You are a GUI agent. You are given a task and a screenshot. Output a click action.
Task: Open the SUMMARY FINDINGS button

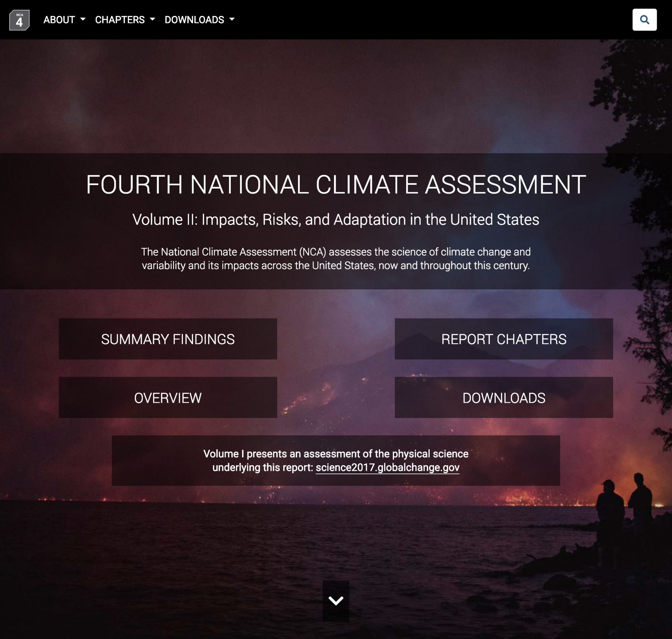(x=168, y=339)
